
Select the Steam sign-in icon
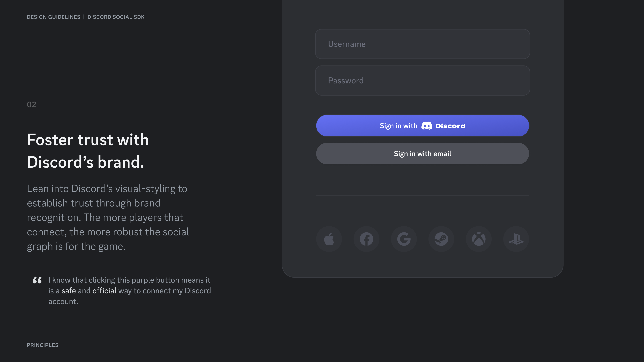(x=441, y=239)
